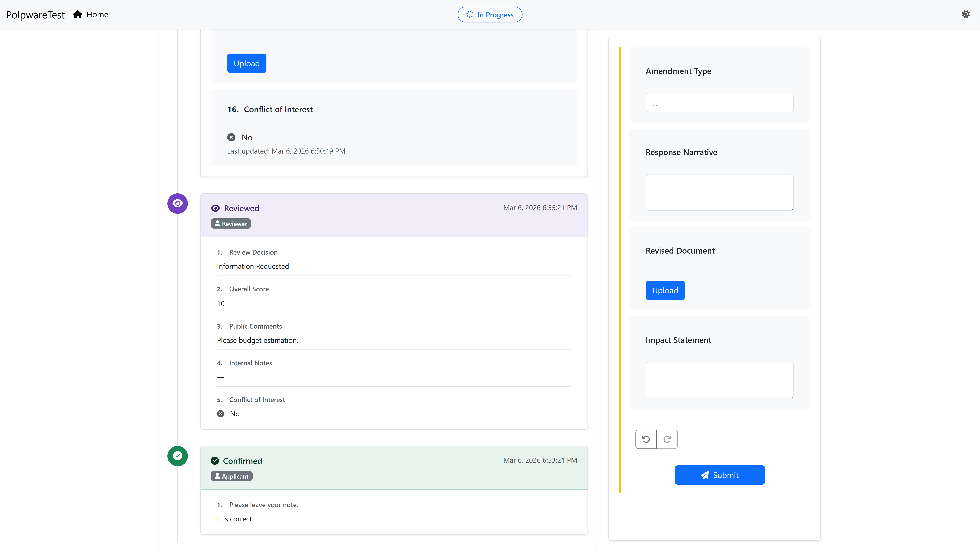The image size is (980, 551).
Task: Focus the Impact Statement text box
Action: pyautogui.click(x=719, y=380)
